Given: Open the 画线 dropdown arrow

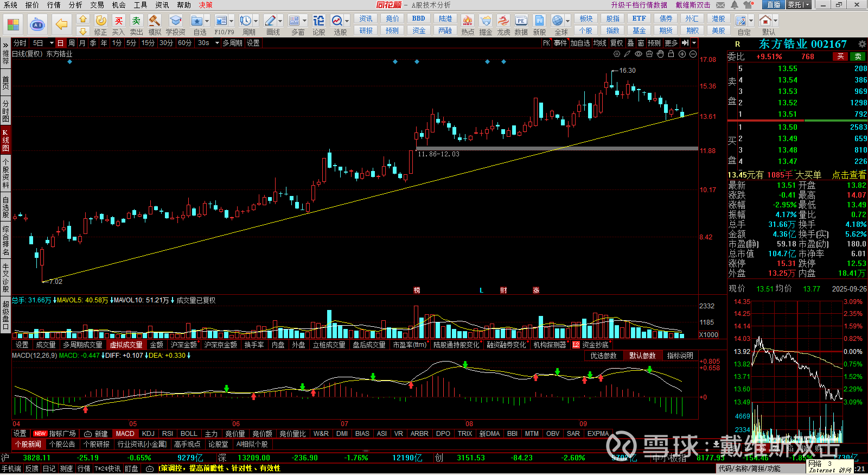Looking at the screenshot, I should tap(280, 21).
